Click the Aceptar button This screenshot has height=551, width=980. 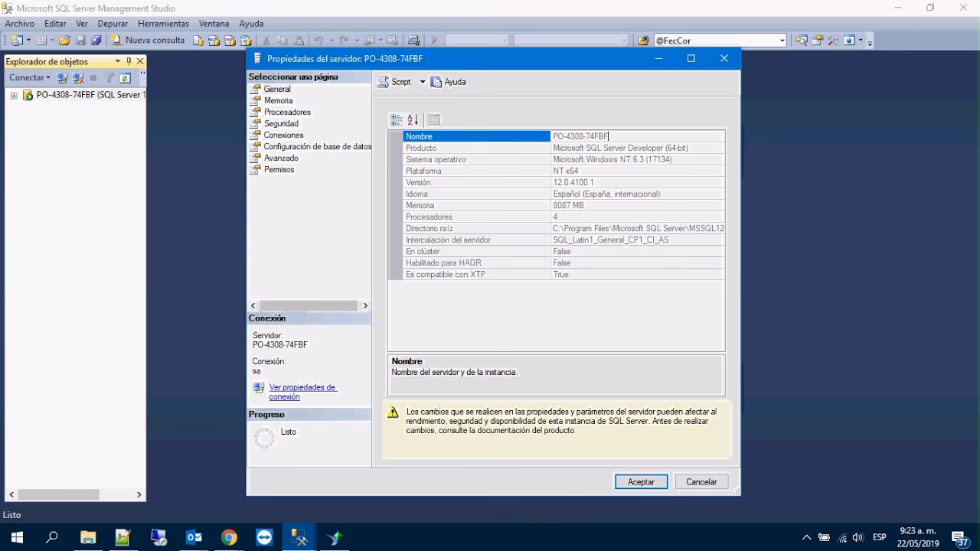642,482
